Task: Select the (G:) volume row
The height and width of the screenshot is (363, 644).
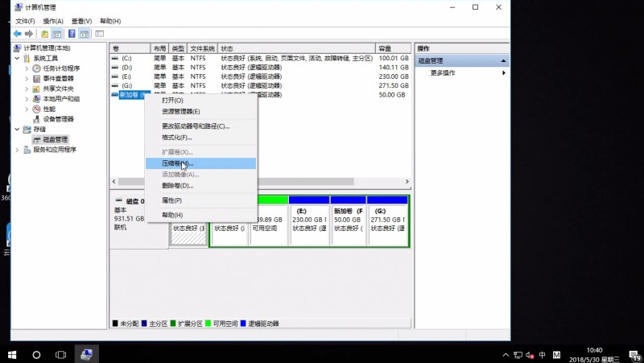Action: (x=260, y=85)
